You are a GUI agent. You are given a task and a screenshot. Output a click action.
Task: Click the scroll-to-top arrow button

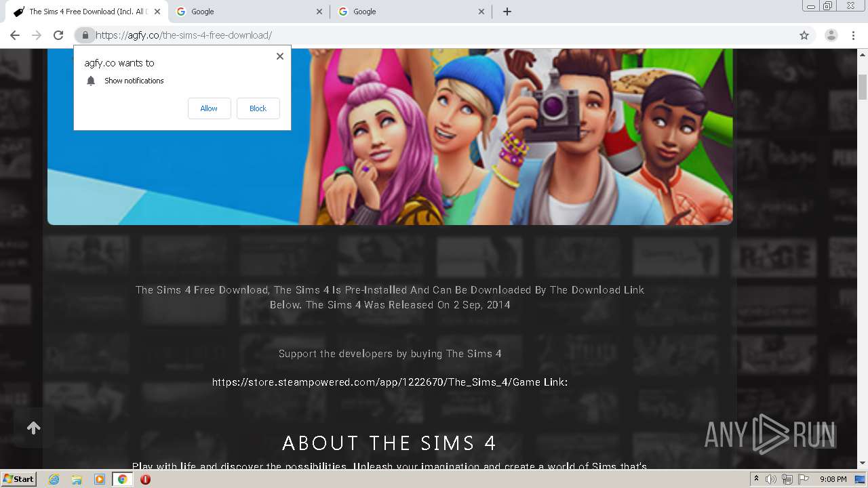pos(33,428)
